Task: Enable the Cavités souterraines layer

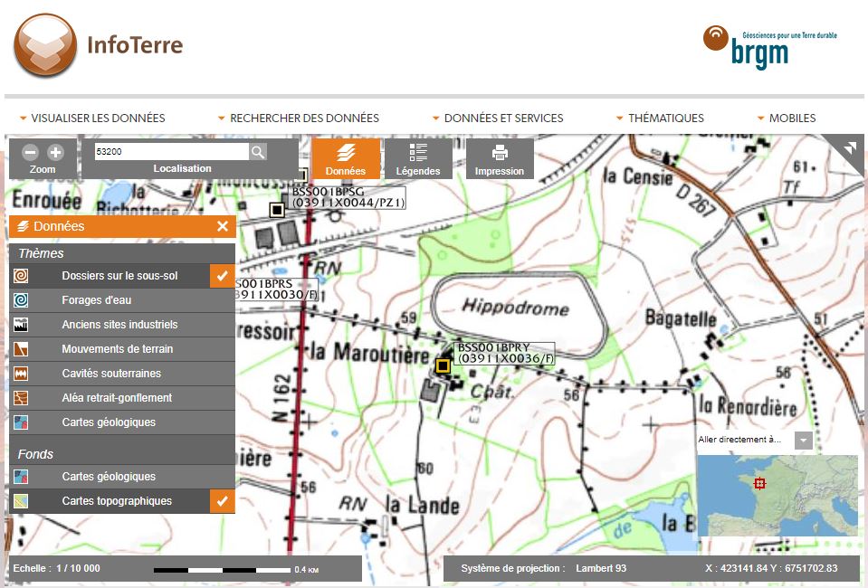Action: tap(122, 374)
